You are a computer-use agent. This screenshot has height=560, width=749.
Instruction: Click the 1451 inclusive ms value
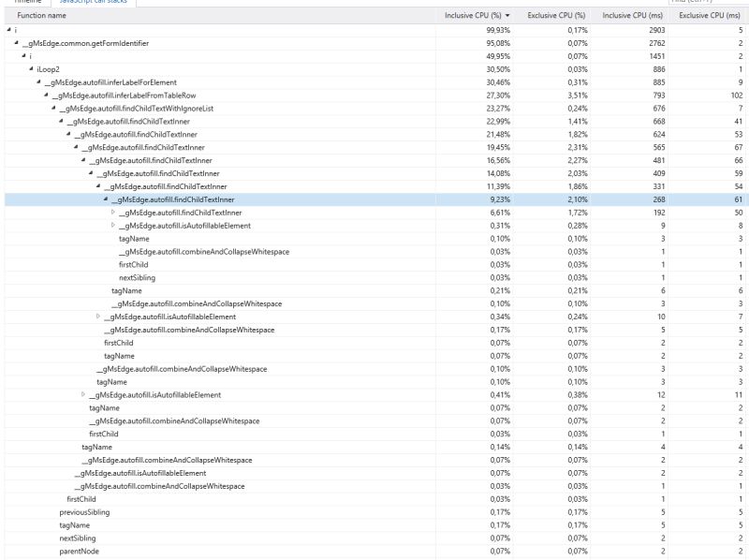657,56
